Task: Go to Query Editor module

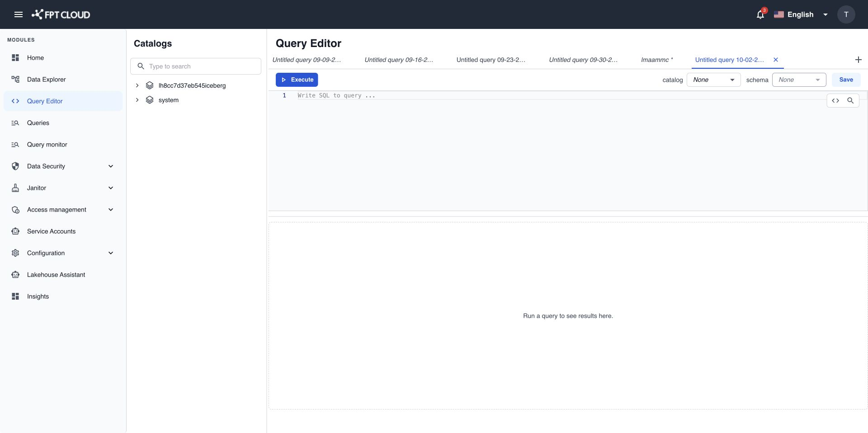Action: [x=63, y=101]
